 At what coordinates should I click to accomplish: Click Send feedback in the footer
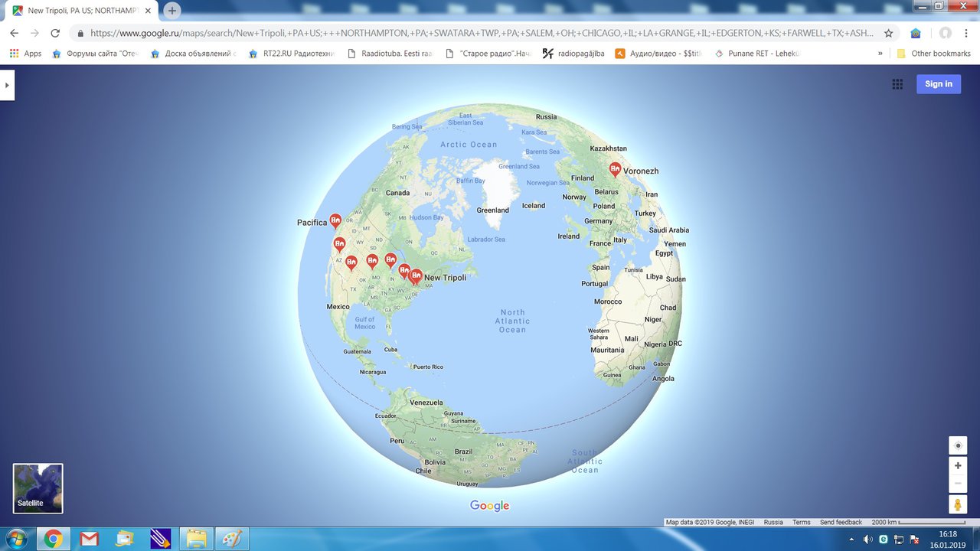841,522
